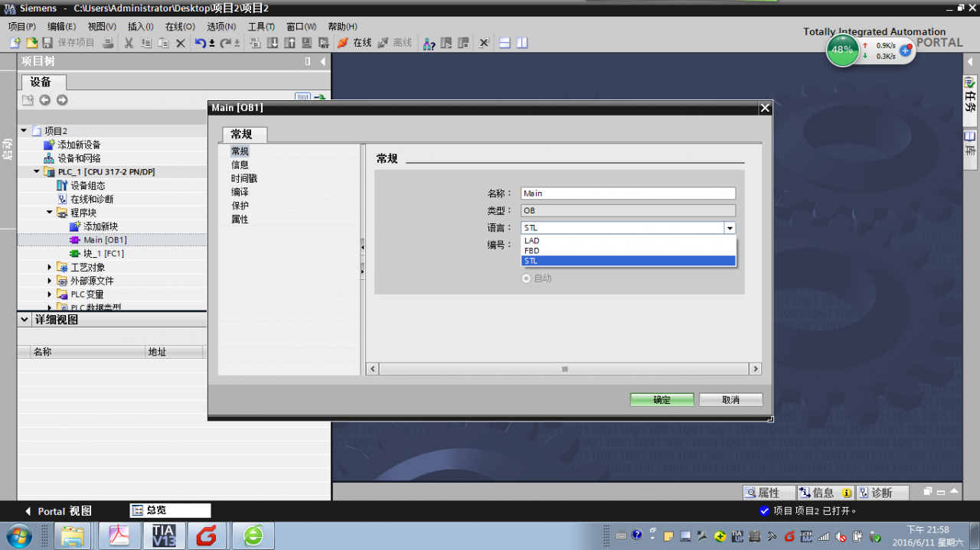Expand the PLC 变量 folder node
Viewport: 980px width, 550px height.
pyautogui.click(x=50, y=295)
